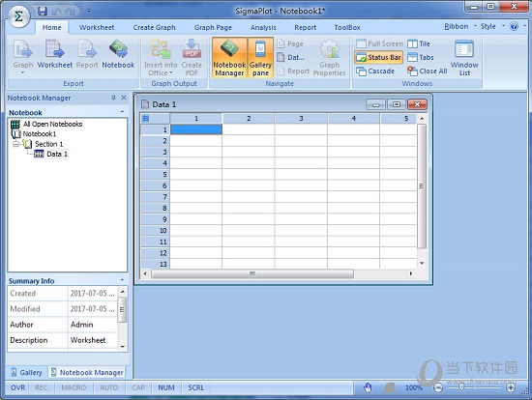Collapse the Section 1 tree node
532x400 pixels.
pos(15,144)
